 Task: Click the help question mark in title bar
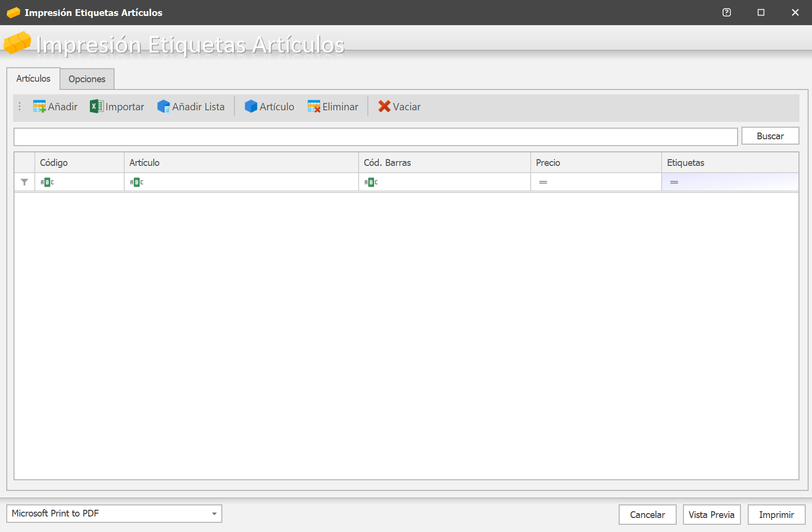pos(726,13)
